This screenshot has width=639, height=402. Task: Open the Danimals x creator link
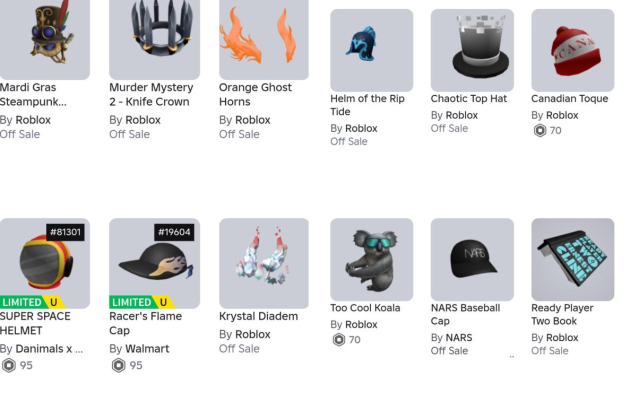(49, 349)
